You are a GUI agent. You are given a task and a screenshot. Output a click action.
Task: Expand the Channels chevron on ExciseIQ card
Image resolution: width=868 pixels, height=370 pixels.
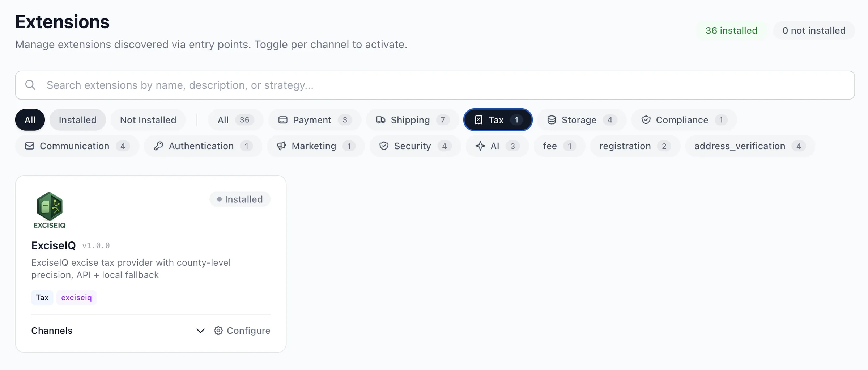[x=200, y=331]
